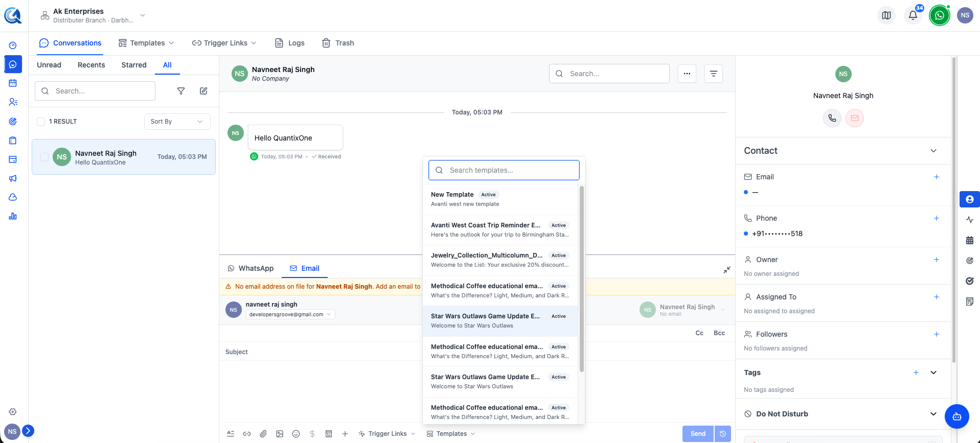Screen dimensions: 980x443
Task: Assign an owner with the plus button
Action: click(x=937, y=260)
